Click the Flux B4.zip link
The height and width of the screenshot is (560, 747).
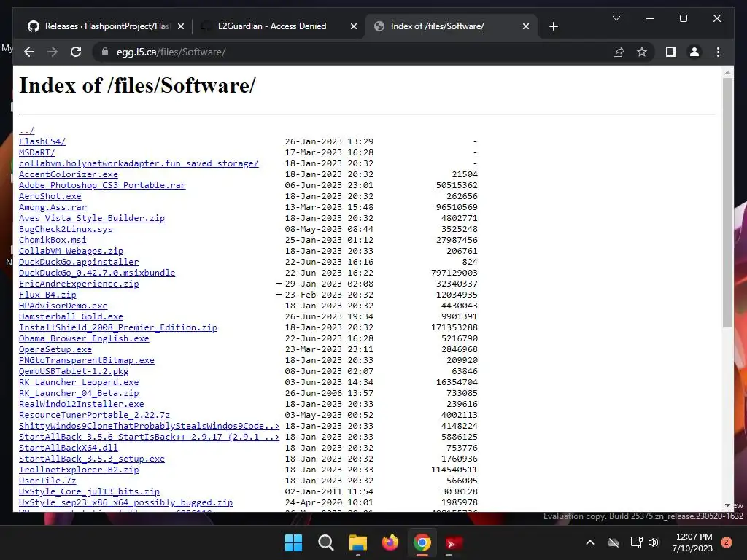click(47, 295)
